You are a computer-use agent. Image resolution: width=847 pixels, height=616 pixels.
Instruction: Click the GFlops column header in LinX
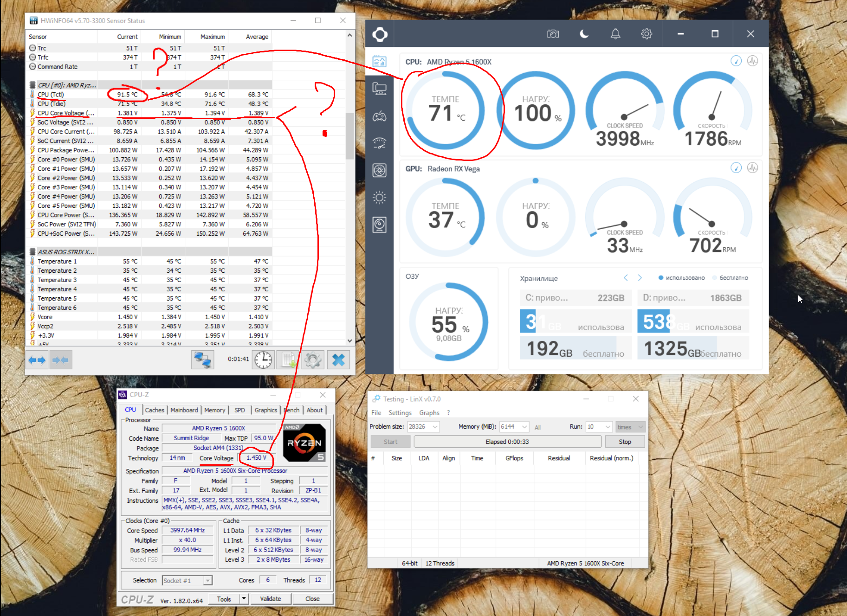click(514, 458)
